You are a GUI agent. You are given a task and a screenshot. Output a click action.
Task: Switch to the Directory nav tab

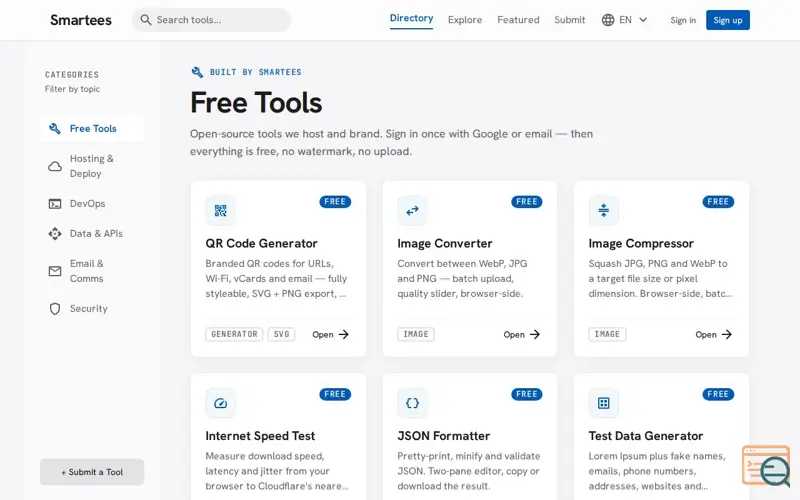pyautogui.click(x=411, y=18)
